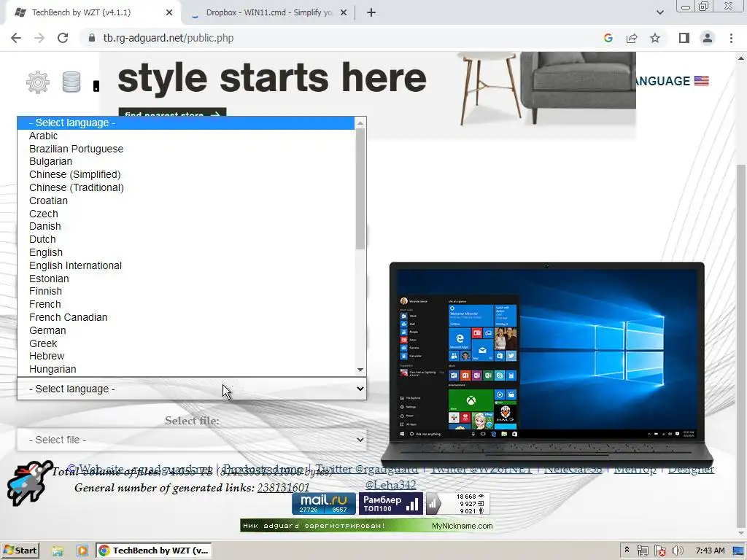Close the Dropbox tab
747x560 pixels.
[344, 13]
